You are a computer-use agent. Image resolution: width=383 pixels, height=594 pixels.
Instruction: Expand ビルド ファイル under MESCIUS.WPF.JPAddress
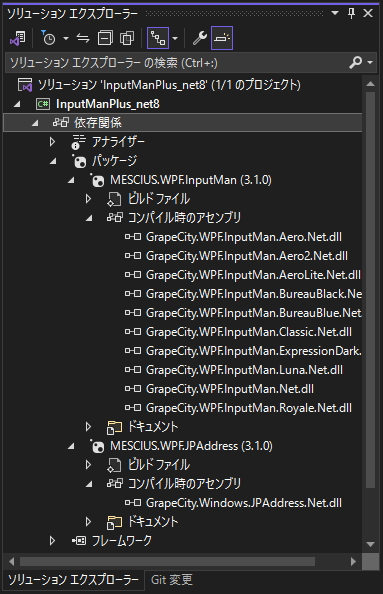(88, 465)
